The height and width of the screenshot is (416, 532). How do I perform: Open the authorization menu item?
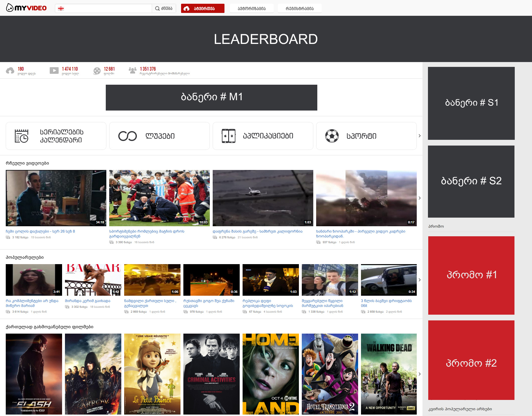251,8
